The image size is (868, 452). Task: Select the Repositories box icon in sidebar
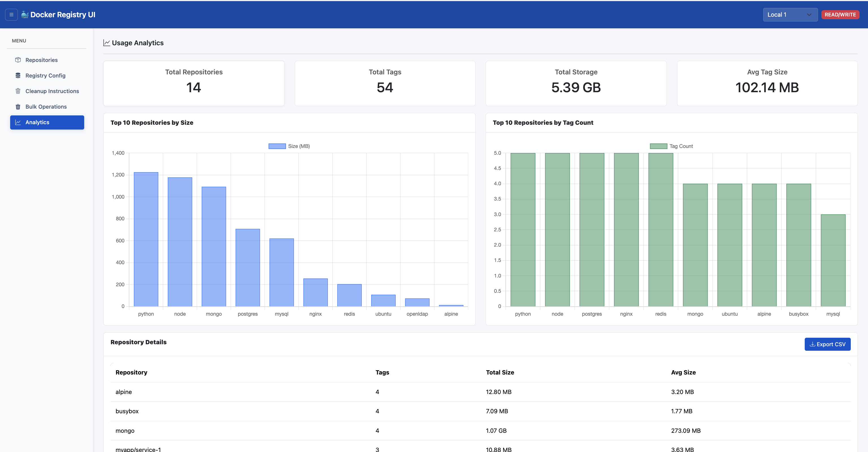click(18, 60)
